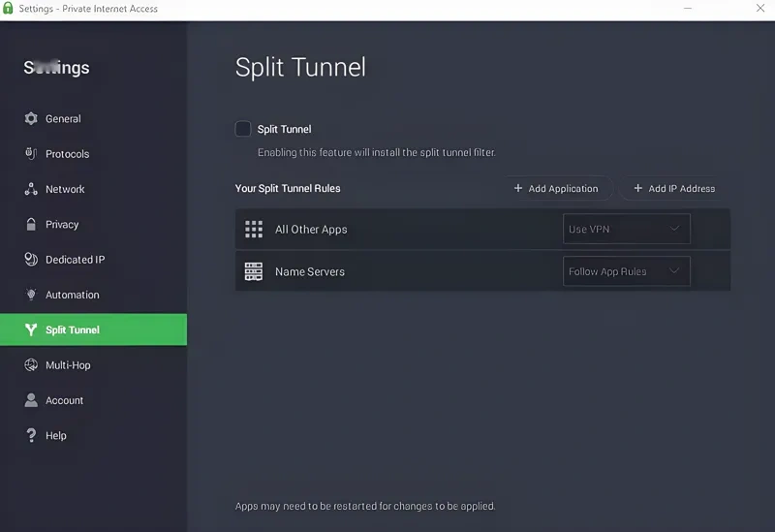The image size is (775, 532).
Task: Minimize the Settings window
Action: coord(688,8)
